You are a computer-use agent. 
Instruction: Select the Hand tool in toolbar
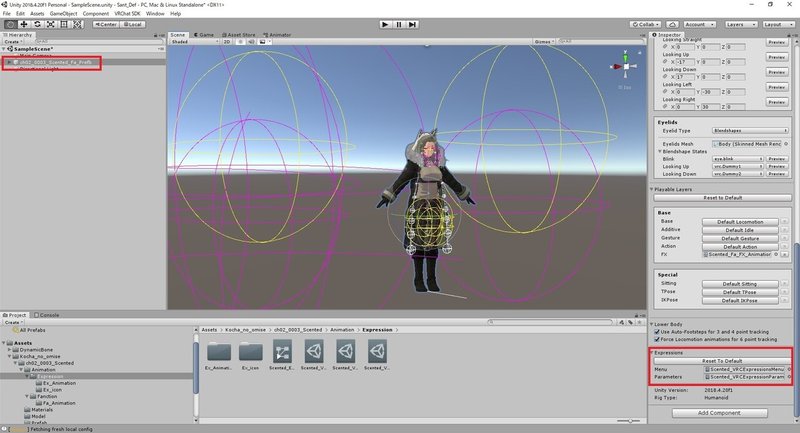(10, 24)
